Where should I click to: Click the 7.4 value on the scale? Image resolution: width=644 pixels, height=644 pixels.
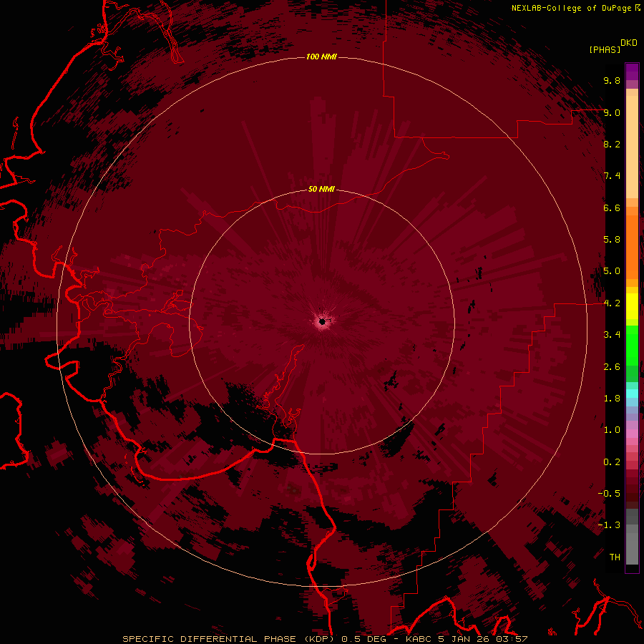[x=612, y=176]
